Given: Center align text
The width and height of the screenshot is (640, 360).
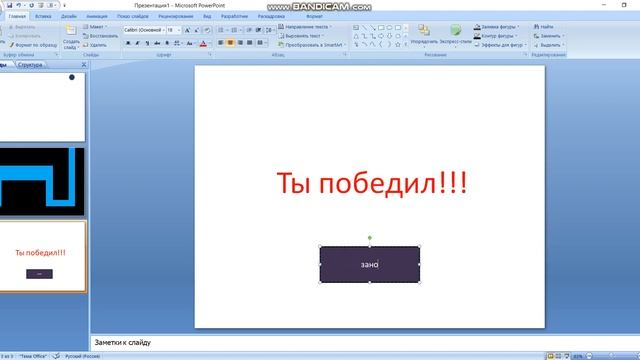Looking at the screenshot, I should click(x=230, y=42).
